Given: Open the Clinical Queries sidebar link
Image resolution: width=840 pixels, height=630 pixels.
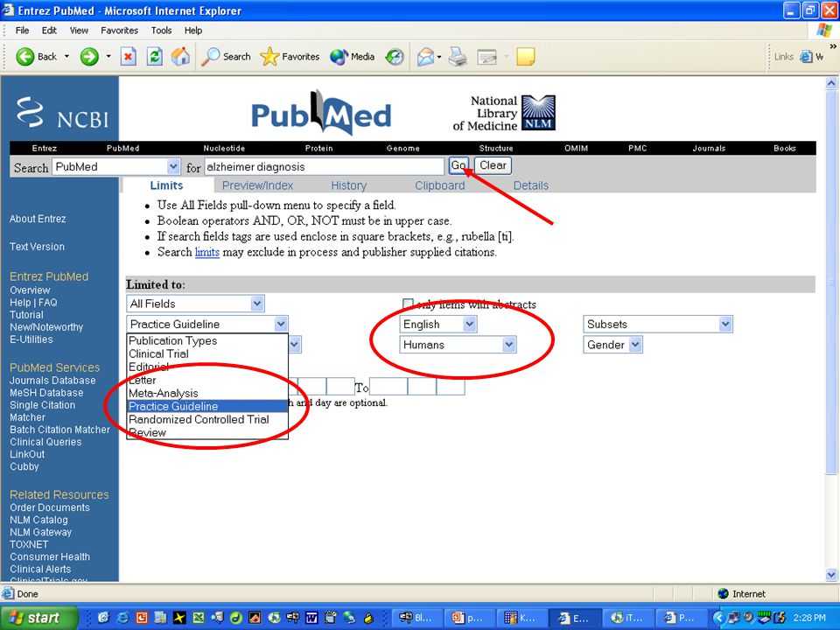Looking at the screenshot, I should point(45,442).
